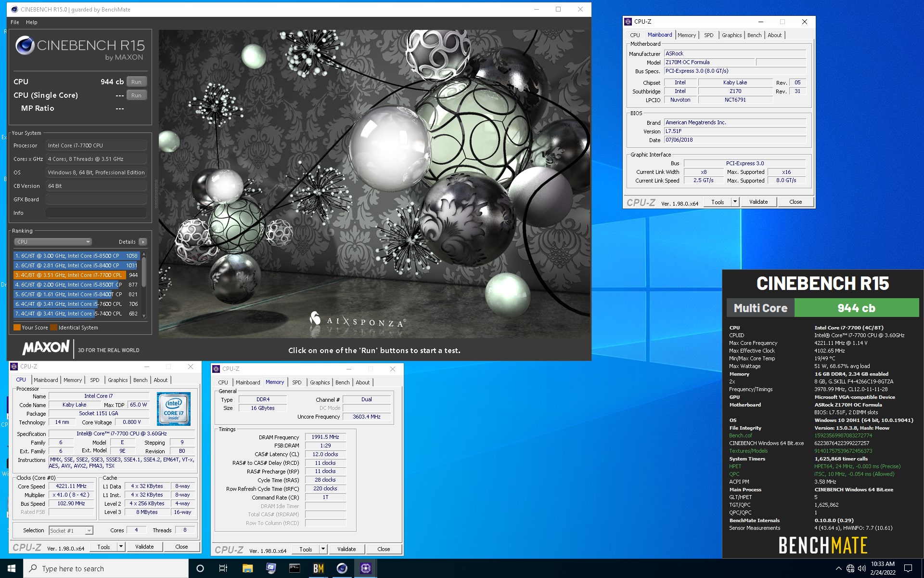924x578 pixels.
Task: Switch to CPU-Z taskbar icon
Action: coord(366,568)
